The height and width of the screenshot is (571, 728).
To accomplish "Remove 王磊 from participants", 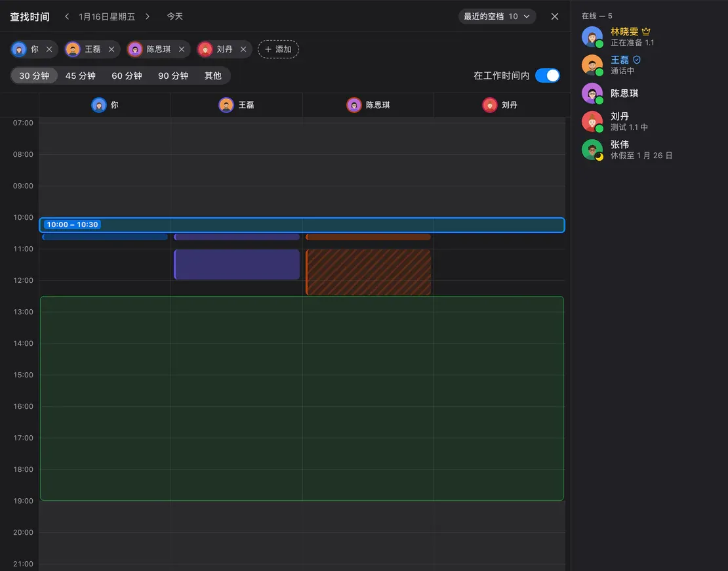I will 111,49.
